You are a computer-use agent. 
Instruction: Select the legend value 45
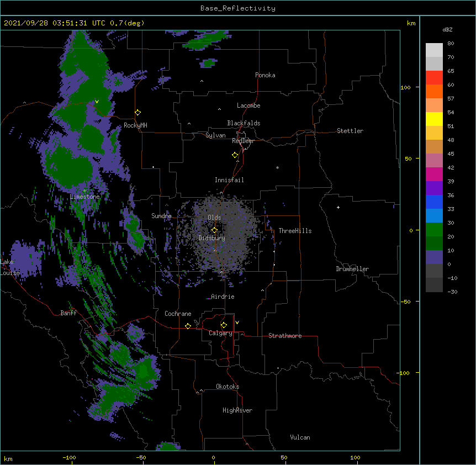click(x=451, y=154)
